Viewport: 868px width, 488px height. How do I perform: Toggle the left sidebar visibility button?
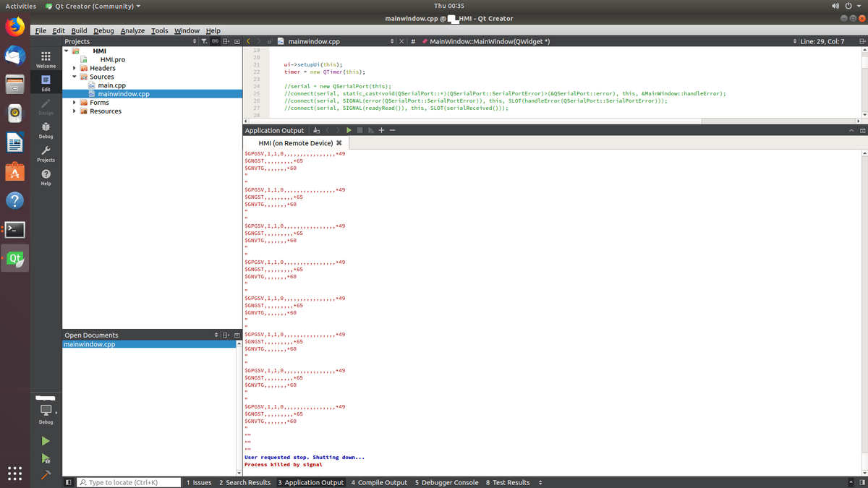click(68, 482)
